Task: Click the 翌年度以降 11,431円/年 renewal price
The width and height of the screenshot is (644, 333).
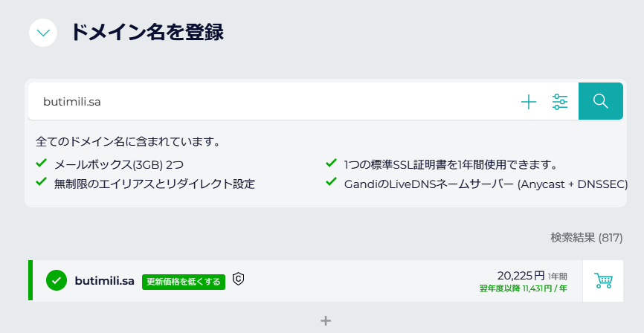Action: 524,288
